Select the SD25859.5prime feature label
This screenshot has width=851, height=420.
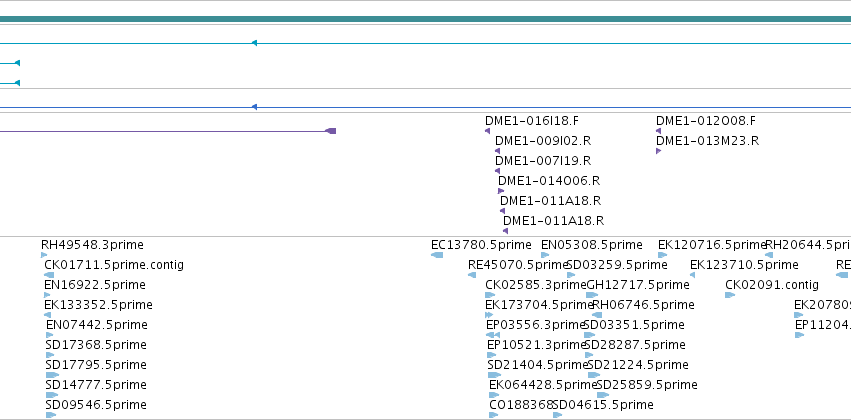(647, 385)
